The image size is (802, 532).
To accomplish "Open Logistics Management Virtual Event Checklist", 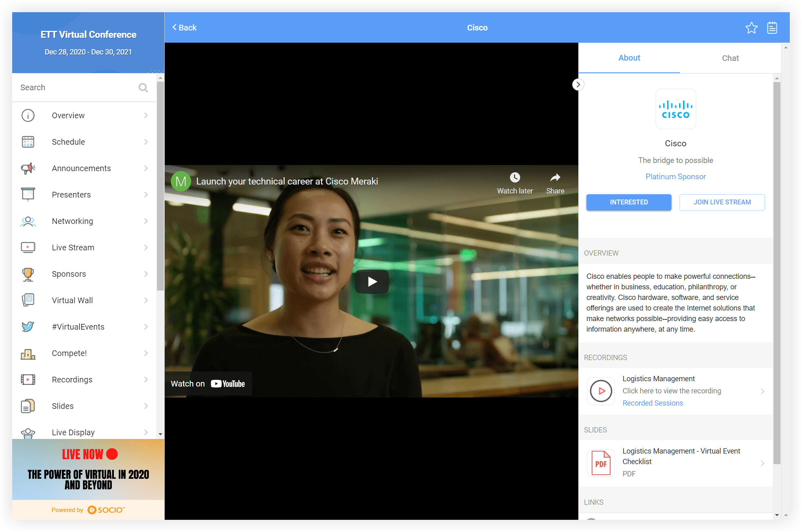I will click(676, 463).
